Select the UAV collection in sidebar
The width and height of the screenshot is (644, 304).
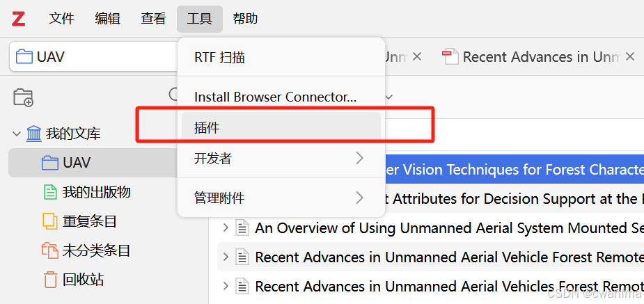click(77, 163)
